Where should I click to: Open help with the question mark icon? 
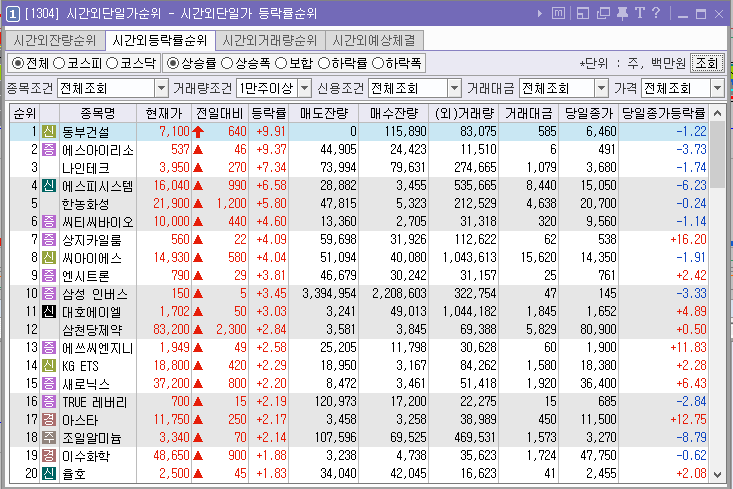[656, 13]
